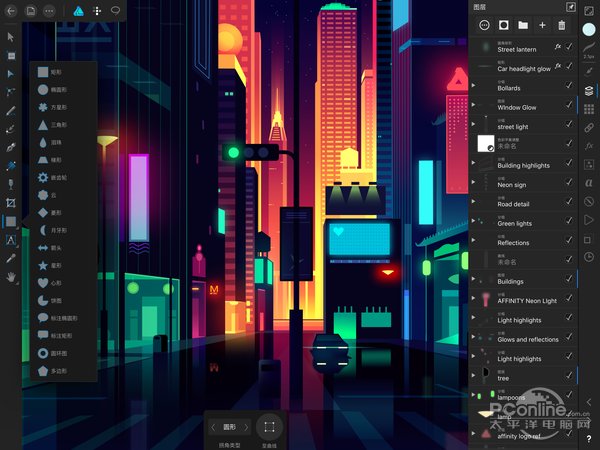Screen dimensions: 600x450
Task: Open the light blue fill color swatch
Action: [589, 30]
